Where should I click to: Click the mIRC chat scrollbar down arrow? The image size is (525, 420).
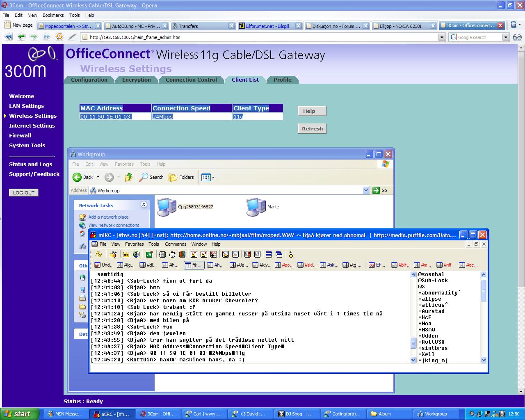pyautogui.click(x=413, y=360)
